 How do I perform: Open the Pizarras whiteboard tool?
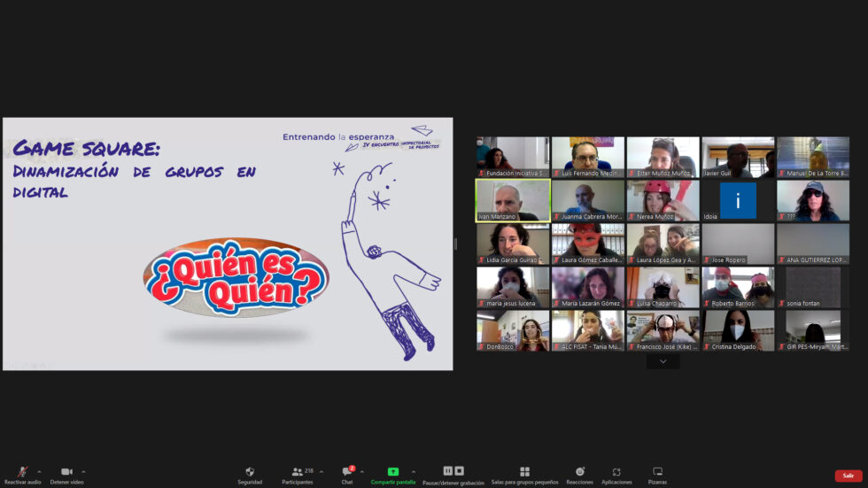(657, 472)
